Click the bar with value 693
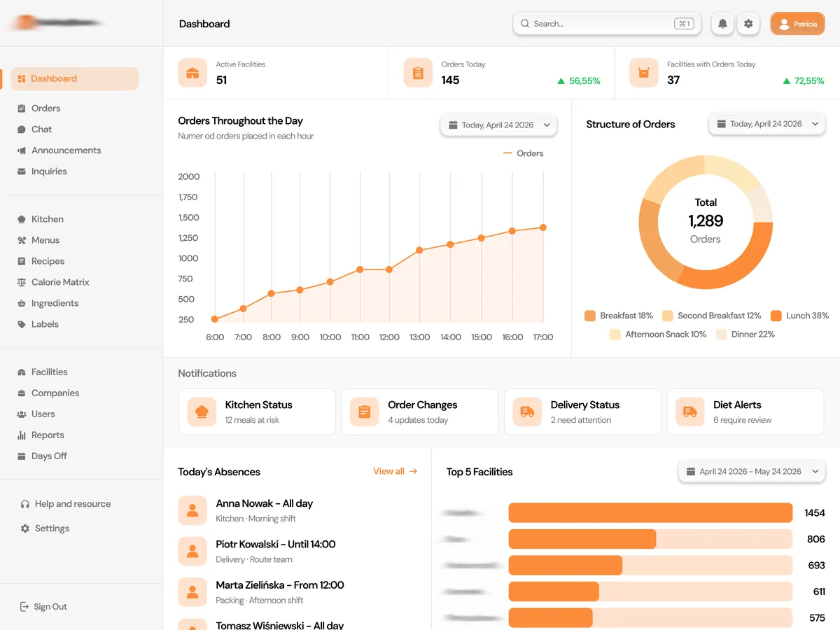840x630 pixels. (x=566, y=565)
